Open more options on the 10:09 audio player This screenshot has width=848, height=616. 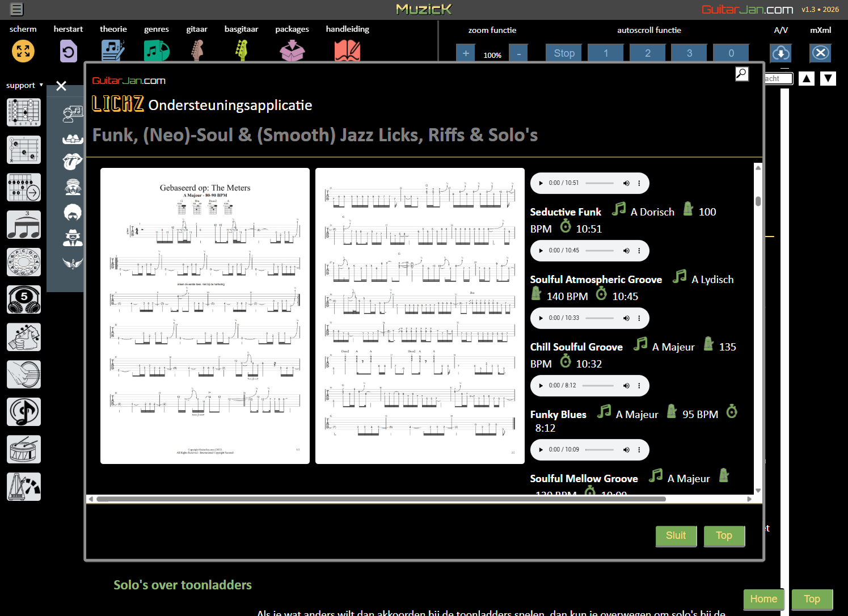click(639, 450)
